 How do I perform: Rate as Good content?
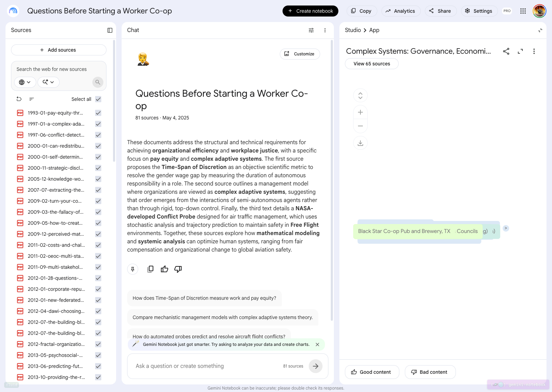point(372,372)
